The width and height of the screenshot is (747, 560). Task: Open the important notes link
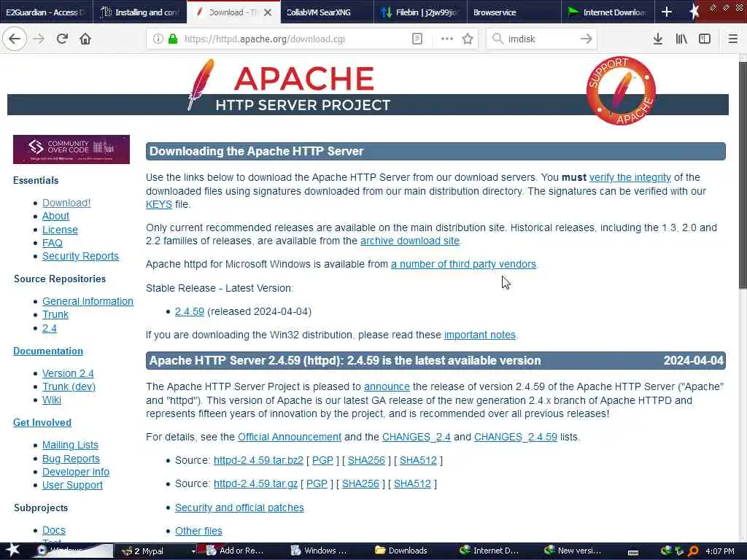(x=480, y=335)
